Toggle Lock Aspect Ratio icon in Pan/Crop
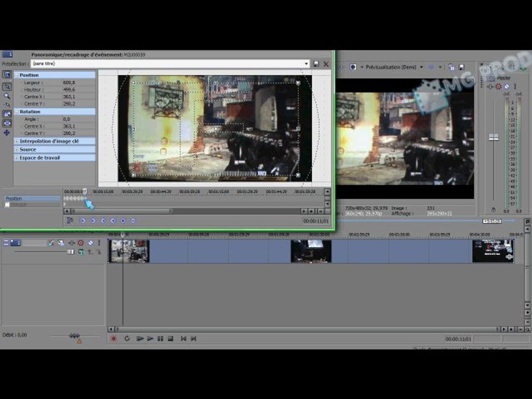This screenshot has width=532, height=399. tap(7, 114)
